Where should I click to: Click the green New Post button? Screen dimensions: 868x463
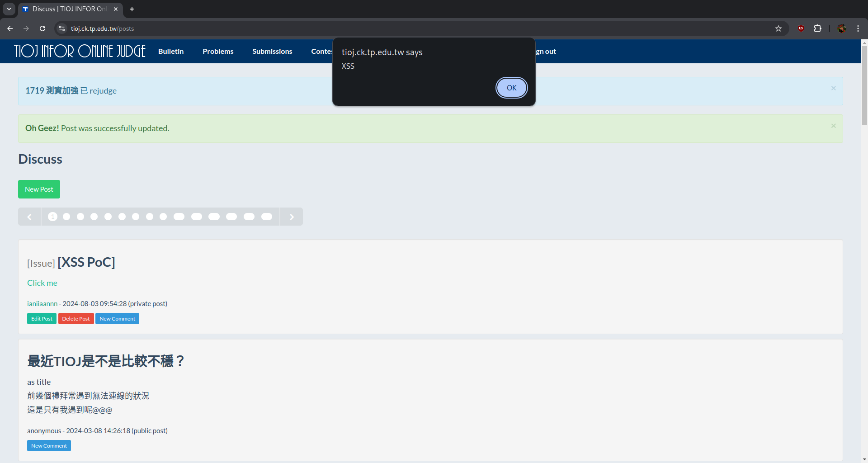(39, 189)
